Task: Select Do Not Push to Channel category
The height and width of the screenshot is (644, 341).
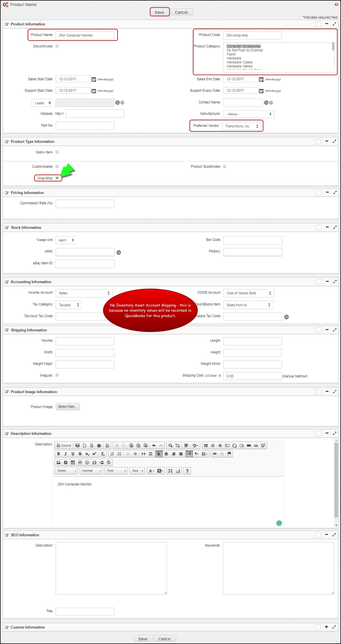Action: 245,50
